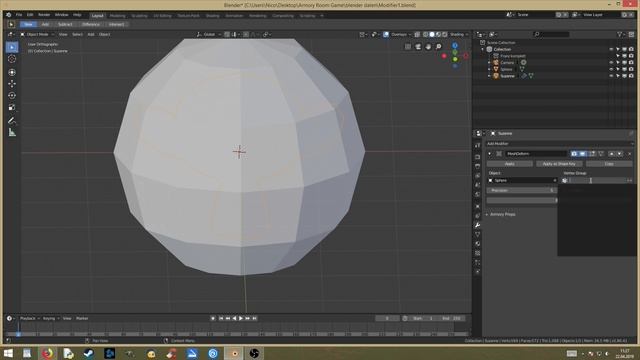Open the Modifiers wrench properties tab

coord(477,225)
